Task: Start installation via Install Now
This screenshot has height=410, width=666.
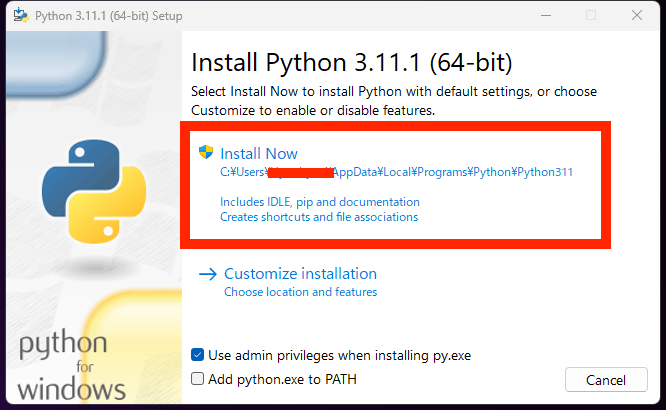Action: 259,154
